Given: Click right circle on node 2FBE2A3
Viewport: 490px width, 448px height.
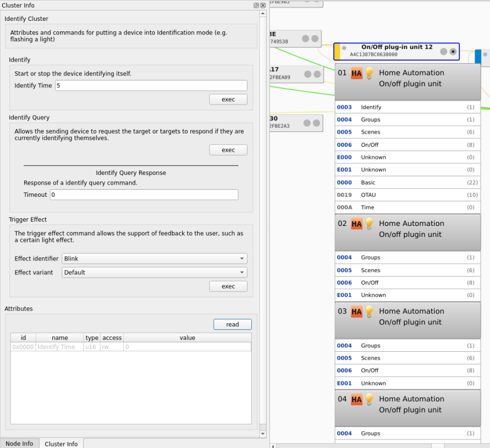Looking at the screenshot, I should pyautogui.click(x=316, y=123).
